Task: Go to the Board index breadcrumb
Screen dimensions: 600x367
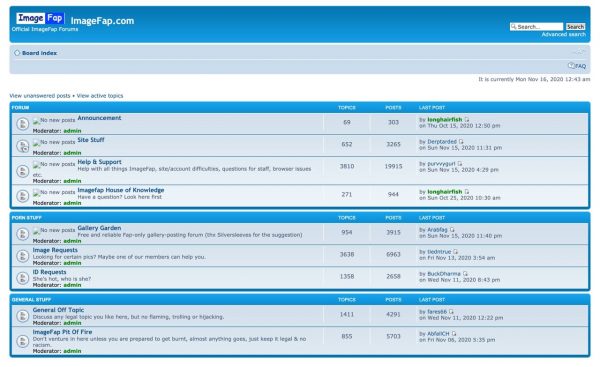Action: (x=39, y=53)
